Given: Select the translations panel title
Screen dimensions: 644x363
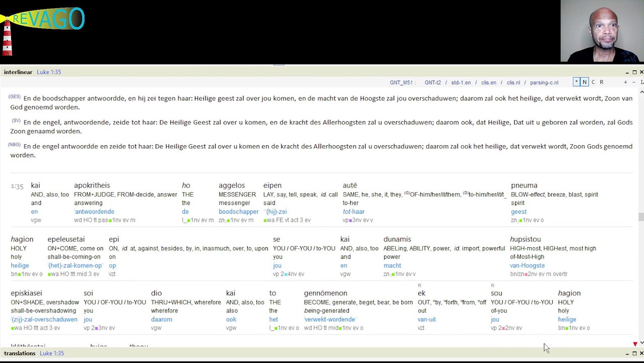Looking at the screenshot, I should pos(20,353).
